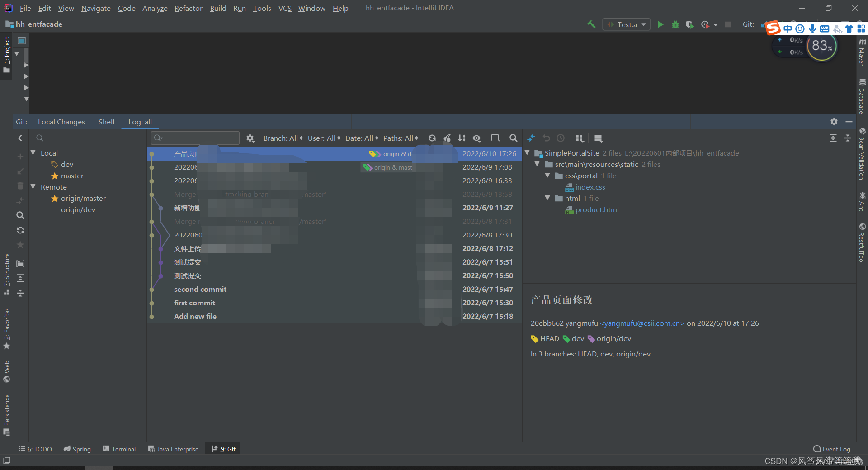Select the local master branch
The height and width of the screenshot is (470, 868).
[x=72, y=176]
